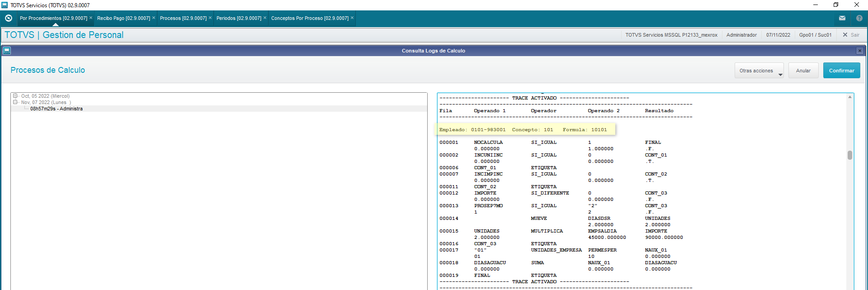This screenshot has width=868, height=290.
Task: Click the log panel scrollbar thumb
Action: [850, 155]
